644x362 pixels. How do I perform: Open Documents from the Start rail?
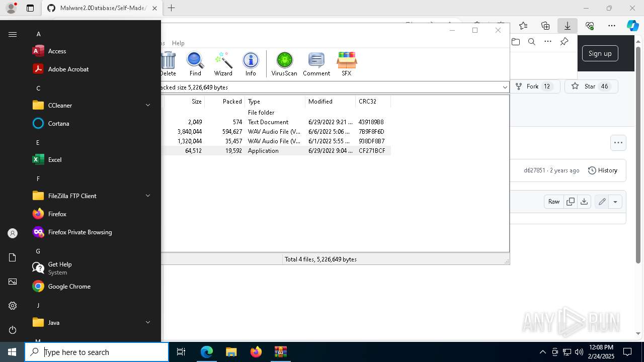13,257
